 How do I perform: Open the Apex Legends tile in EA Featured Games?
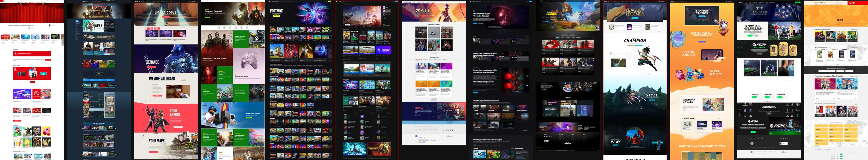[x=447, y=45]
